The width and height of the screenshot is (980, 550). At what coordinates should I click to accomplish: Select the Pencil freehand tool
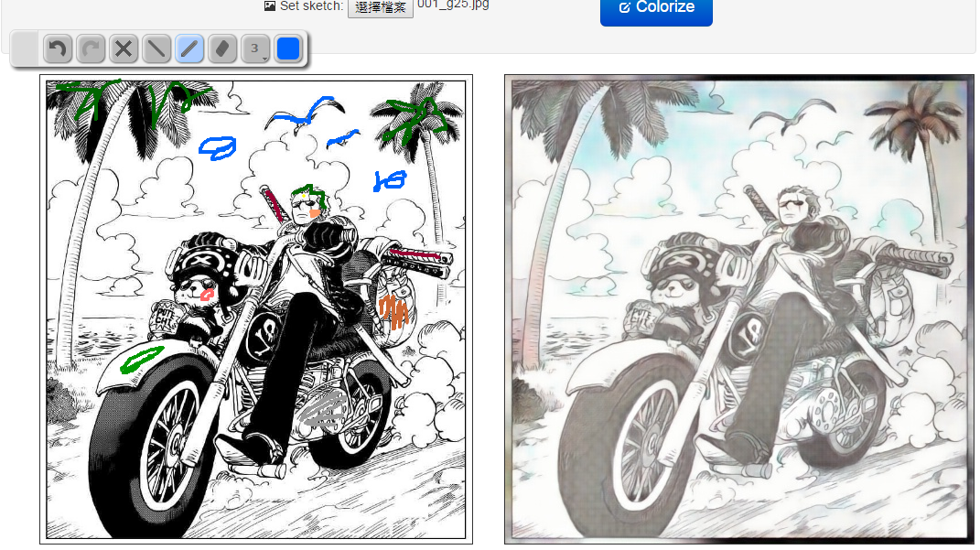click(x=189, y=49)
